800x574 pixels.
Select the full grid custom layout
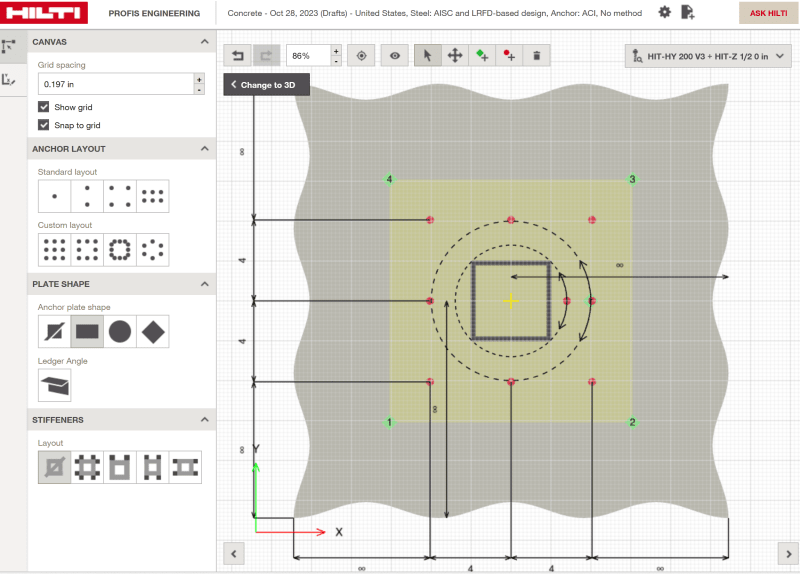(x=55, y=250)
